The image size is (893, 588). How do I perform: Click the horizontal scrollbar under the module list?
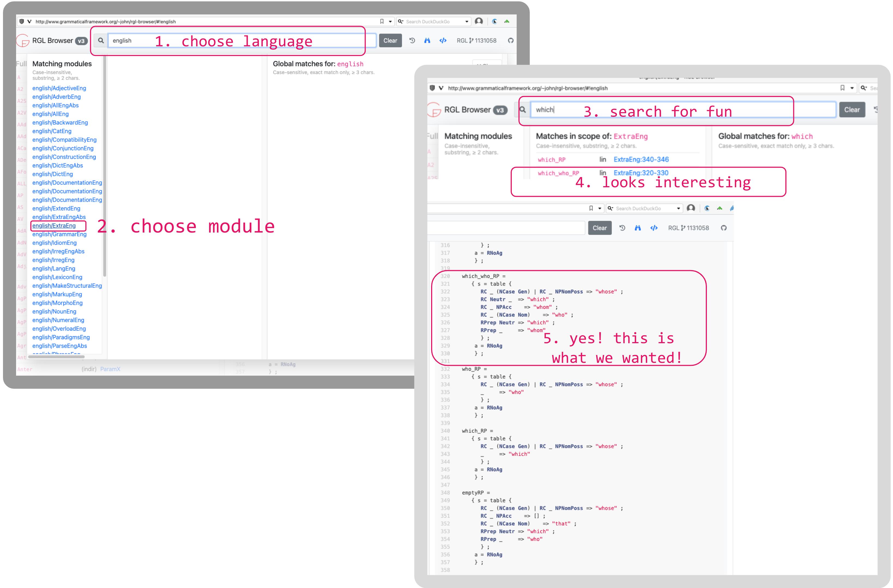click(56, 357)
